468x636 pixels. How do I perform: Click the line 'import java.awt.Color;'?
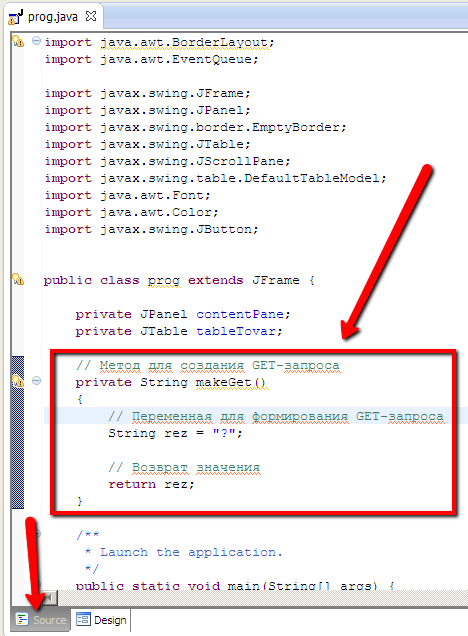click(x=131, y=213)
